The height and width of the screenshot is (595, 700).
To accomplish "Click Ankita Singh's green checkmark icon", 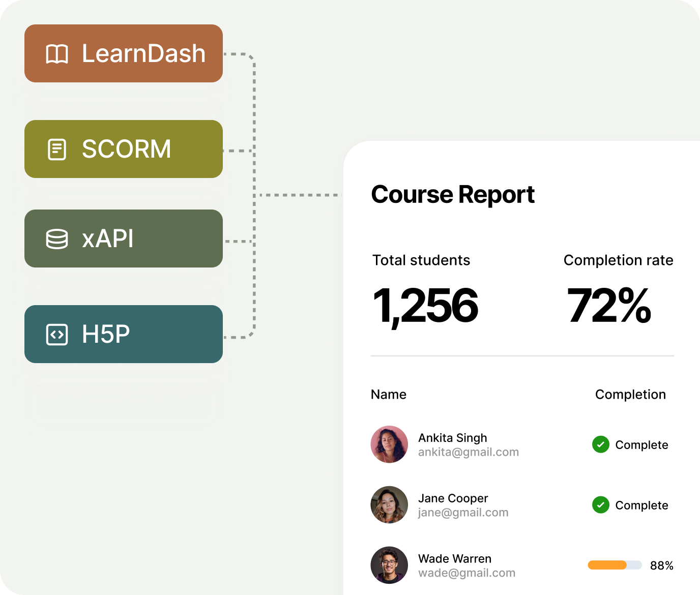I will click(601, 444).
